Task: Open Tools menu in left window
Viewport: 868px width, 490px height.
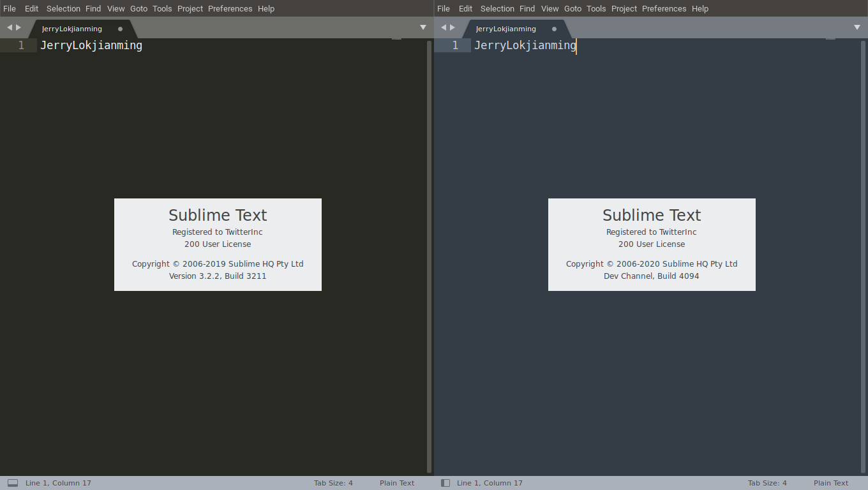Action: (x=162, y=8)
